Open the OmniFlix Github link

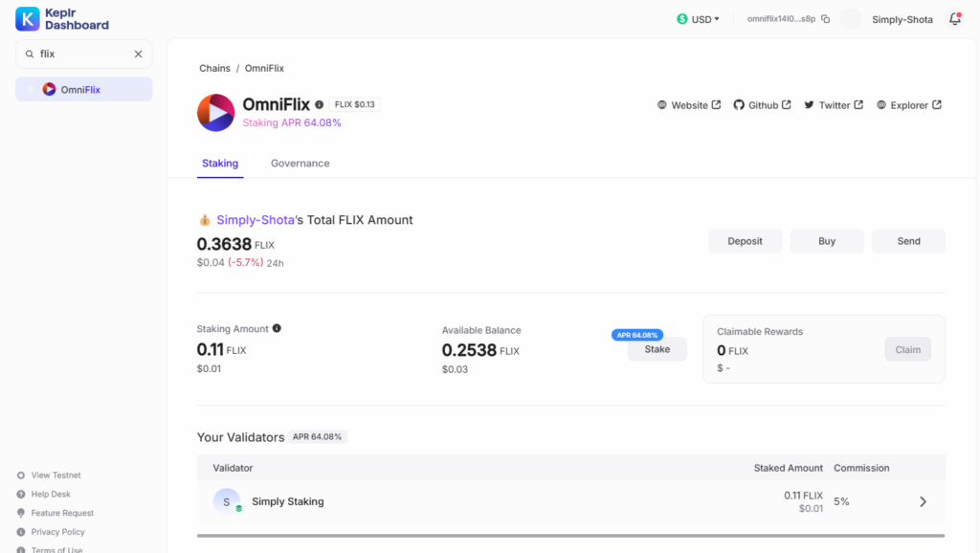pyautogui.click(x=762, y=105)
